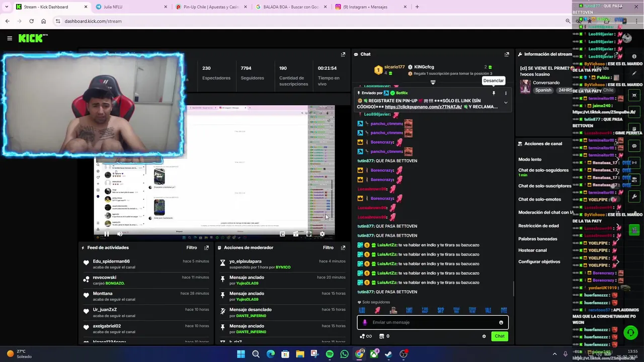Open the pinned Pin-Up link
644x362 pixels.
423,107
